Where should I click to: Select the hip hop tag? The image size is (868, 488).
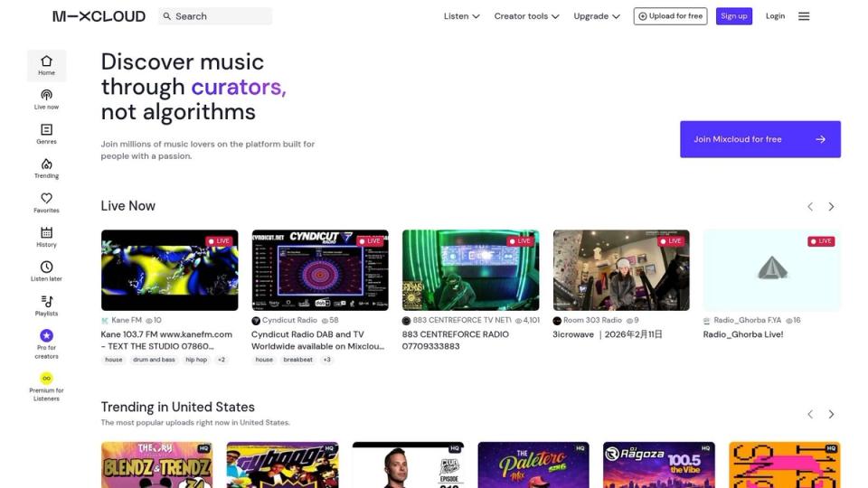196,360
